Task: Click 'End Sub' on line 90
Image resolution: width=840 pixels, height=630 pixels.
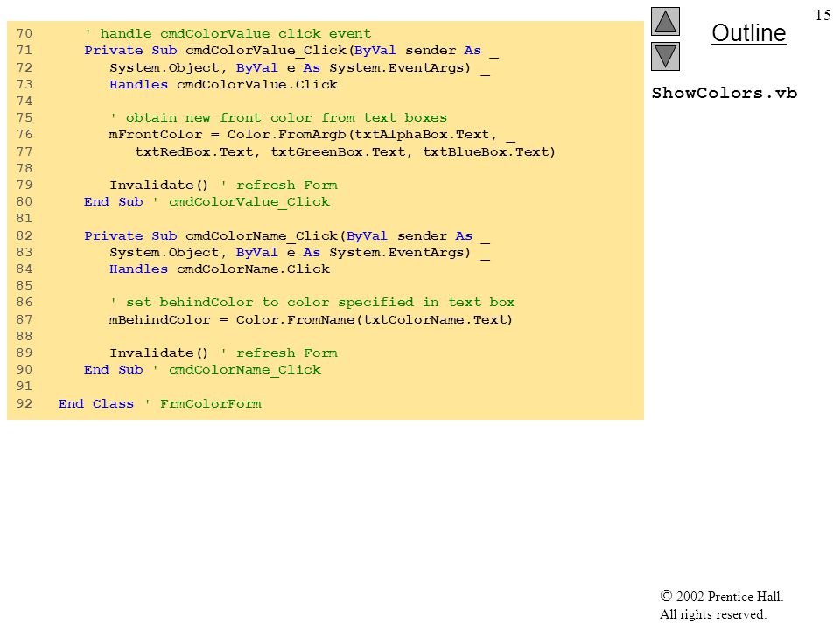Action: tap(114, 369)
